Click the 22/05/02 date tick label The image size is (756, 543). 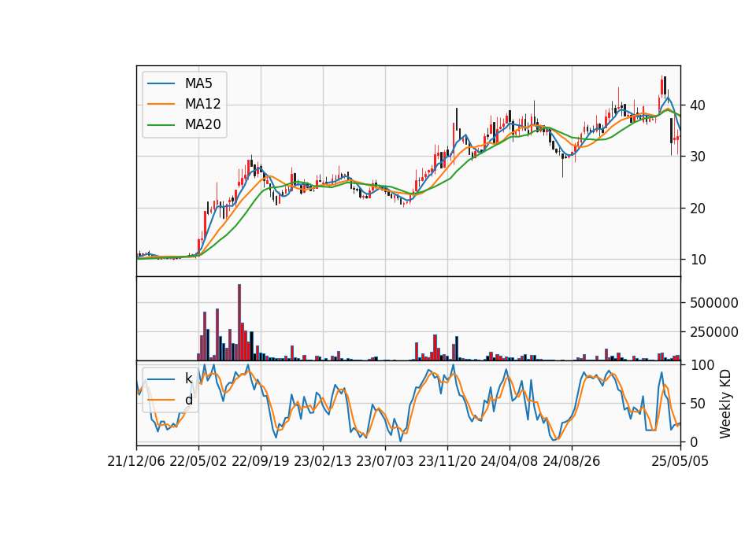point(198,462)
